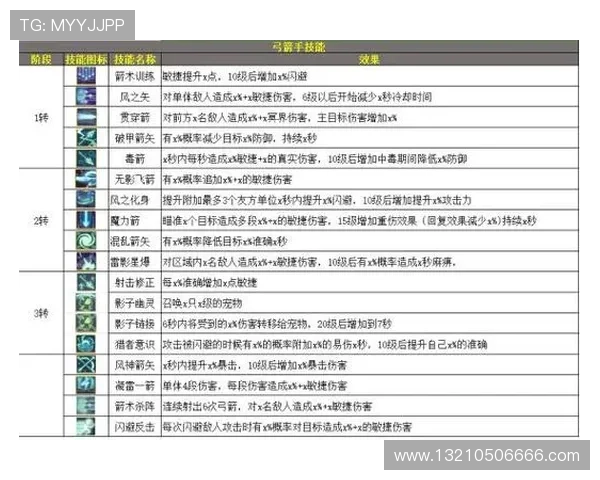Click effect text starting 6秒内将受到的
The height and width of the screenshot is (480, 600).
click(x=277, y=325)
